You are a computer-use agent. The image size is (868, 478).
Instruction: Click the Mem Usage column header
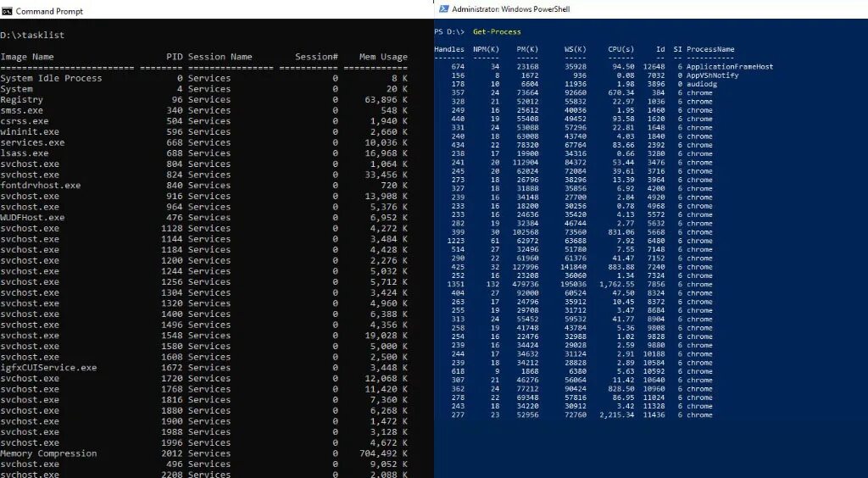[383, 57]
